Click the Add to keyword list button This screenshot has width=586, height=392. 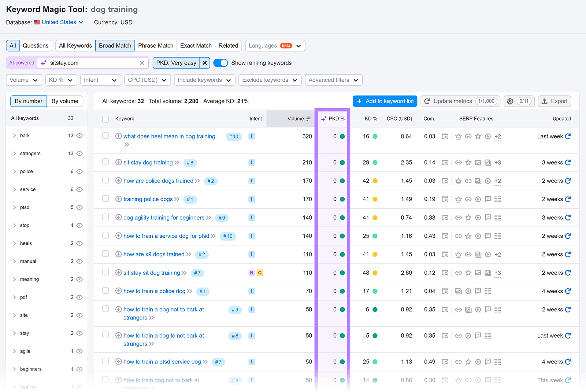point(385,101)
